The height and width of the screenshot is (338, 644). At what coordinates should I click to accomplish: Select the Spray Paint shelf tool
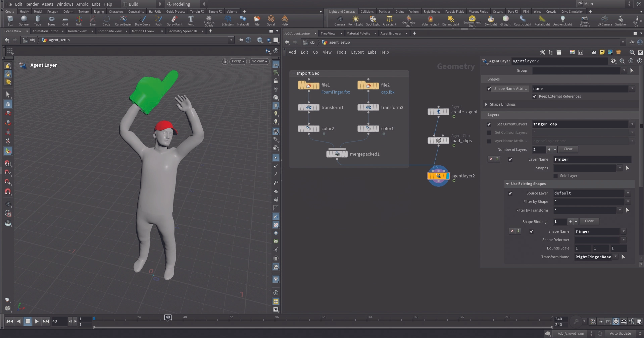coord(175,21)
